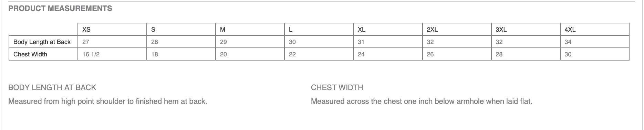644x130 pixels.
Task: Click the 'Measured from high point shoulder' description
Action: tap(107, 101)
